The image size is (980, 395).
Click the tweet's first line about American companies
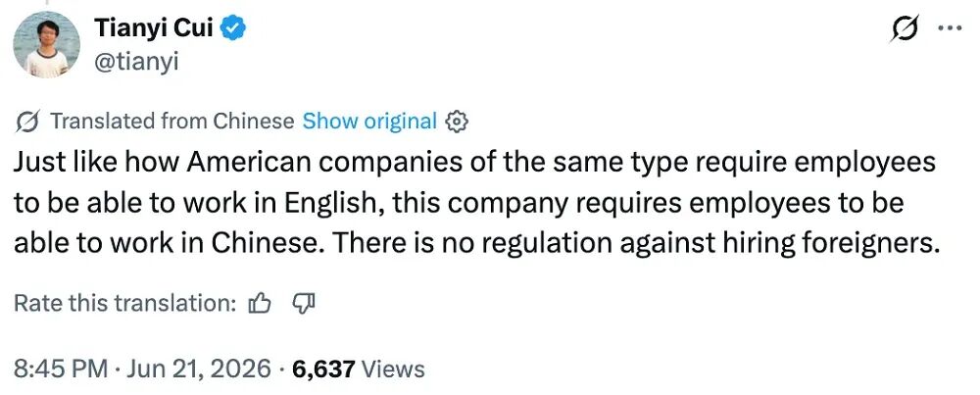(x=474, y=163)
